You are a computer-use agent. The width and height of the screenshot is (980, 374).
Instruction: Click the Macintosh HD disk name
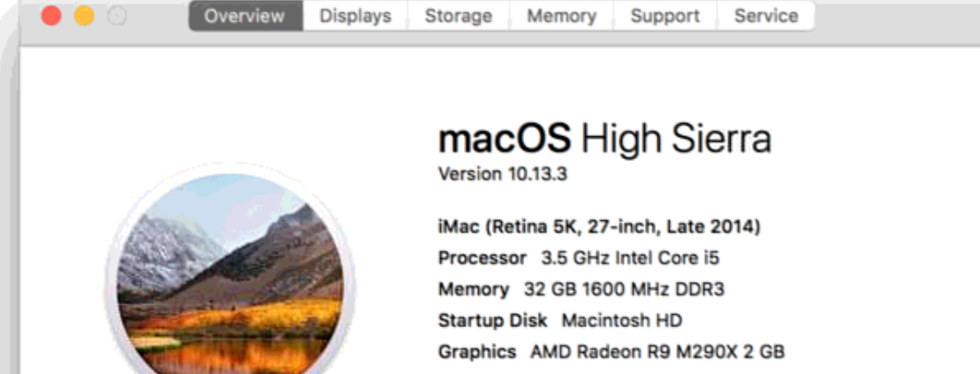tap(621, 320)
